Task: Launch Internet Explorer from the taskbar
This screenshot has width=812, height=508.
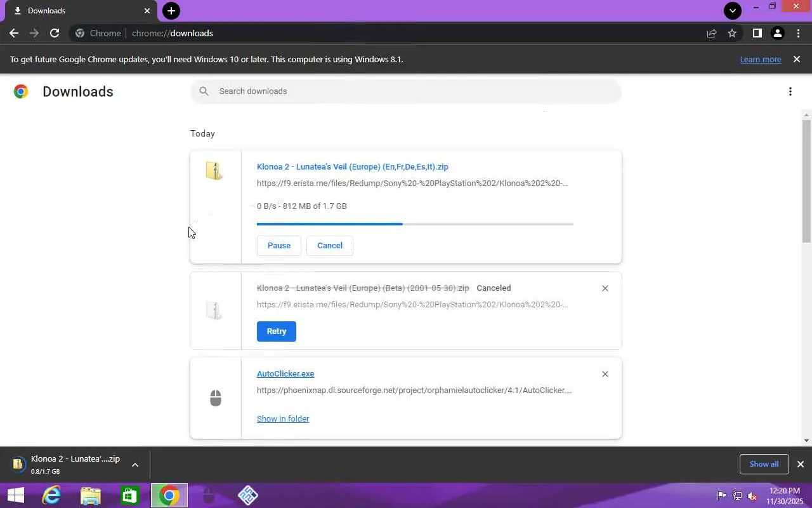Action: [x=51, y=495]
